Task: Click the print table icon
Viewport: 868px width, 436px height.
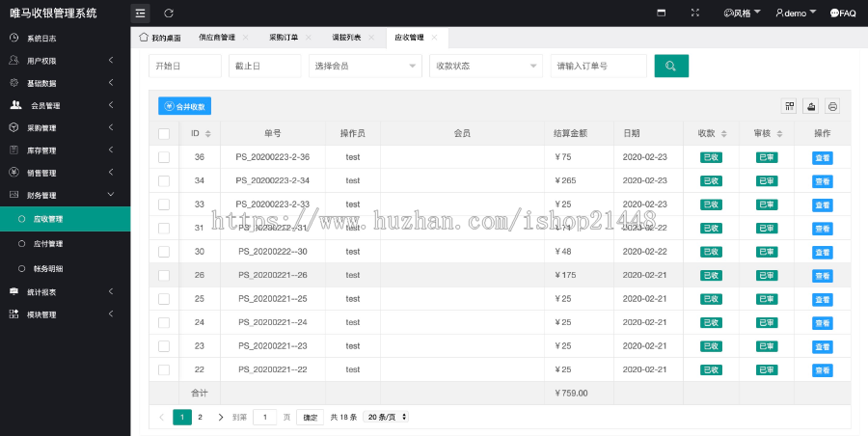Action: pos(832,106)
